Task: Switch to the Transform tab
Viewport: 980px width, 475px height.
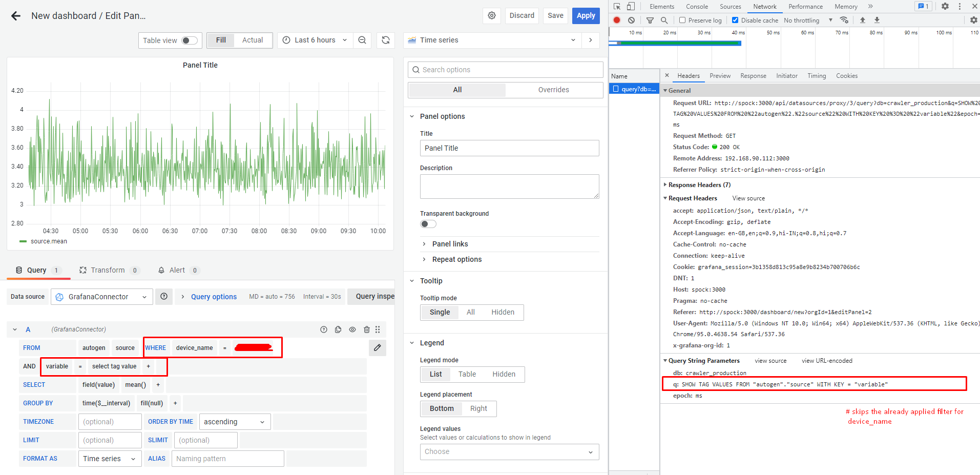Action: pyautogui.click(x=108, y=270)
